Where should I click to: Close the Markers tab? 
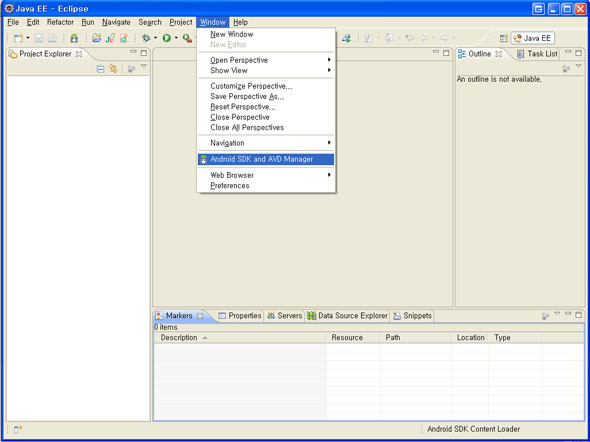coord(200,316)
